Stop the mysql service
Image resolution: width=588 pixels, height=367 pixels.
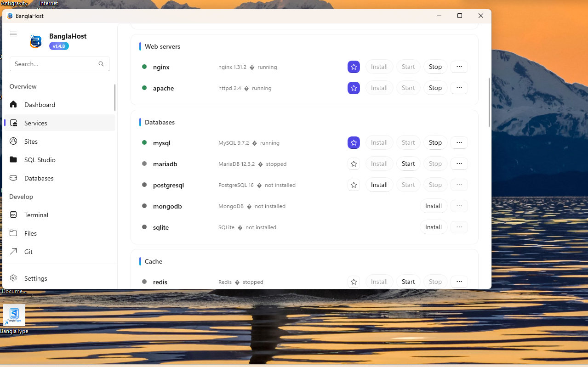tap(435, 143)
